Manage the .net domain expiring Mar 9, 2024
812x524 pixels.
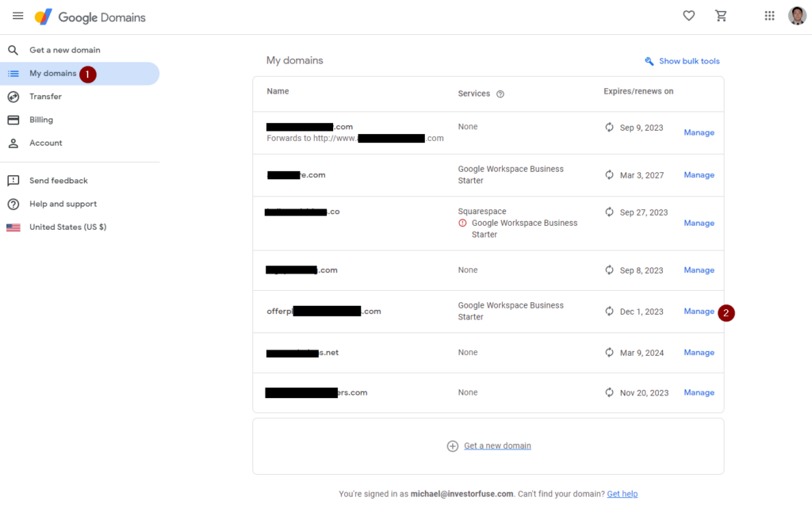tap(699, 353)
